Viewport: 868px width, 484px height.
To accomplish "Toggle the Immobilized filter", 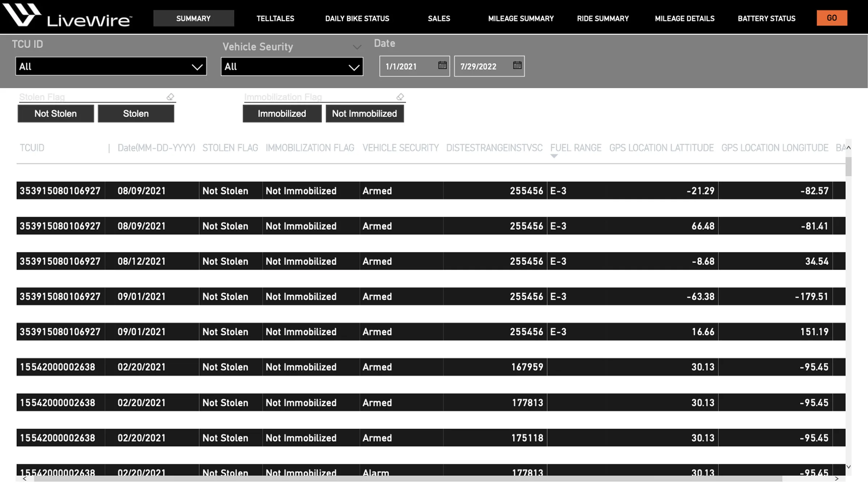I will tap(282, 113).
